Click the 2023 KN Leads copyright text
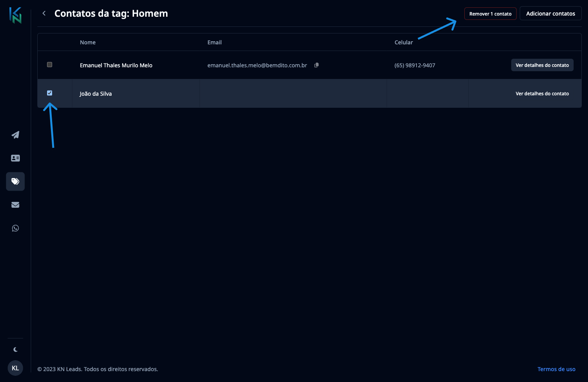588x382 pixels. click(x=98, y=369)
